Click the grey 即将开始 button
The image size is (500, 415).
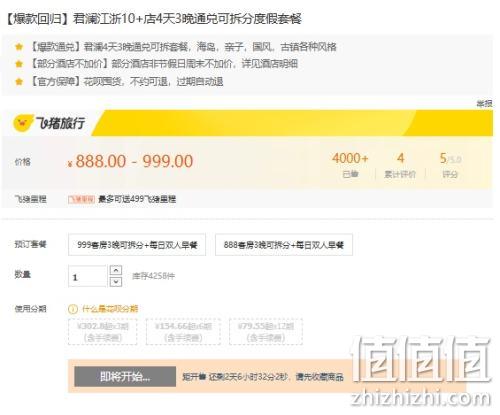tap(125, 377)
